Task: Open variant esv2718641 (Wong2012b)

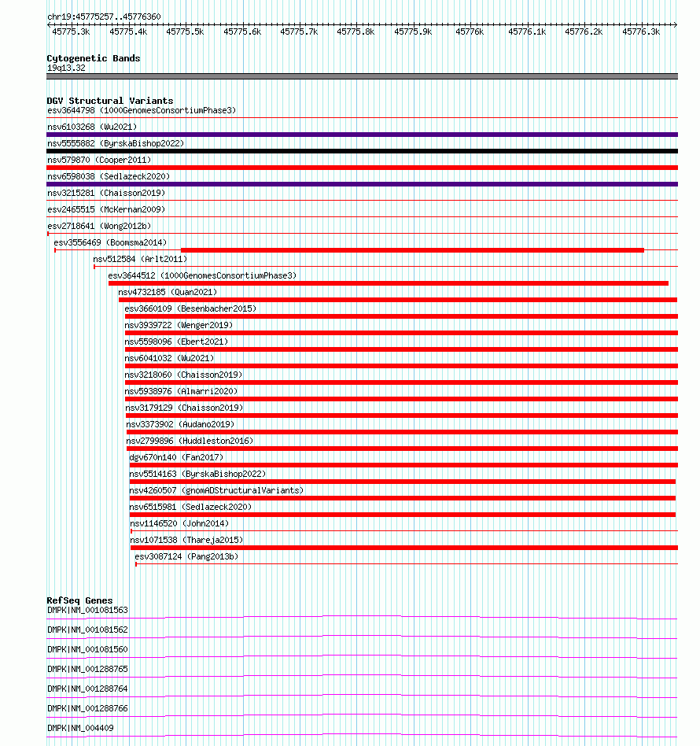Action: [99, 226]
